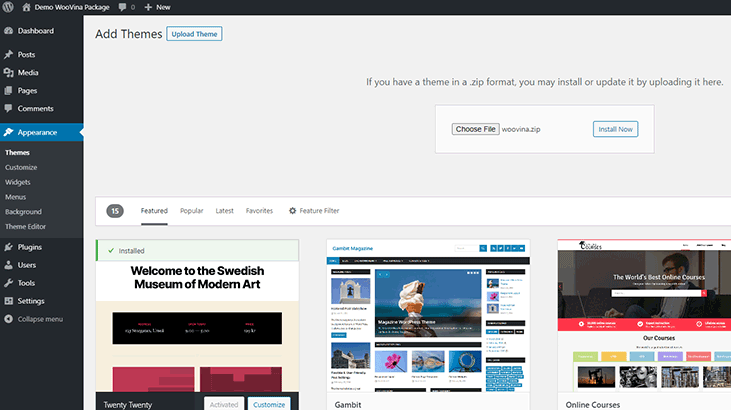Click the WordPress logo icon
The image size is (731, 410).
(8, 7)
